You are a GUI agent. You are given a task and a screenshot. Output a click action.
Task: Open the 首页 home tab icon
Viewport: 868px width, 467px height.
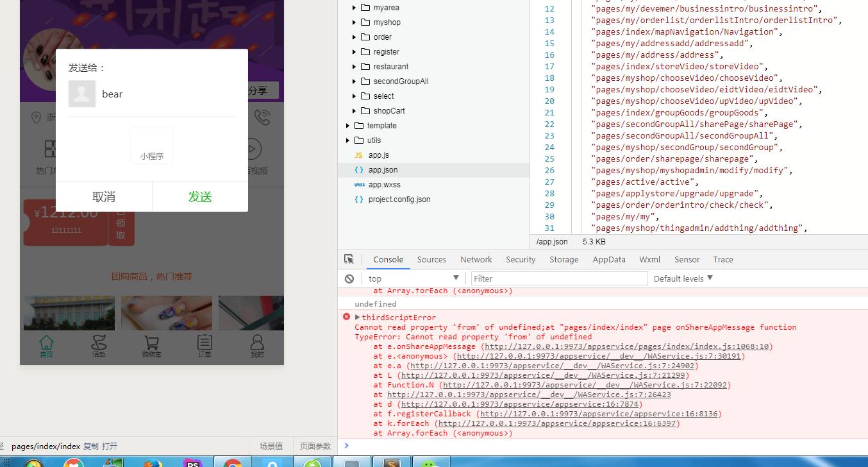[x=46, y=342]
